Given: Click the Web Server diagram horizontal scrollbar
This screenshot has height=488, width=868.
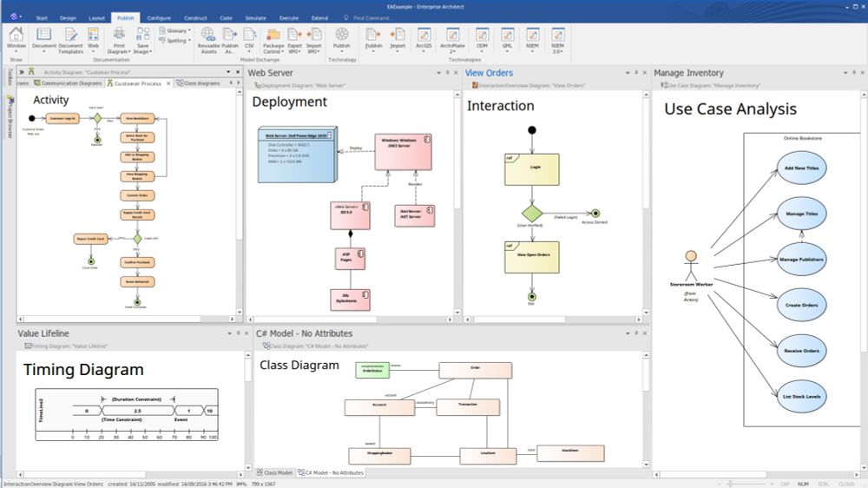Looking at the screenshot, I should pos(351,320).
